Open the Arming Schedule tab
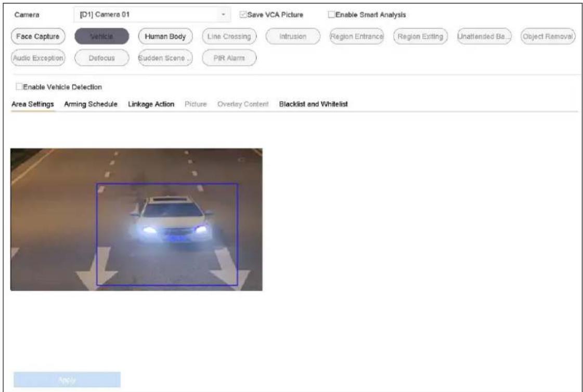583x392 pixels. click(90, 104)
